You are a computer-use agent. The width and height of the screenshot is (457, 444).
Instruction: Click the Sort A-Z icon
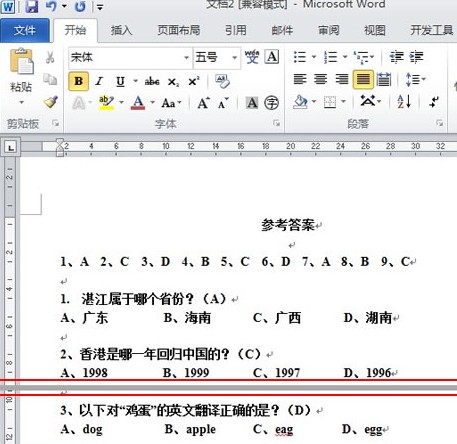404,101
